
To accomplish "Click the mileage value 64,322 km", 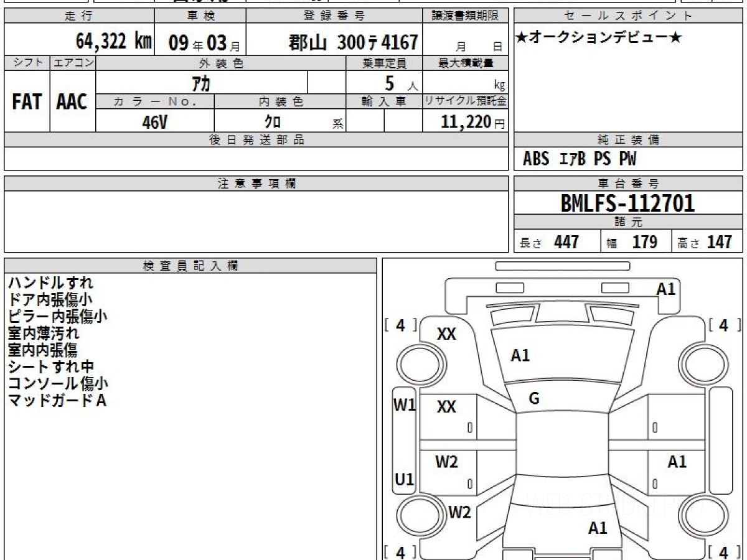I will coord(114,42).
